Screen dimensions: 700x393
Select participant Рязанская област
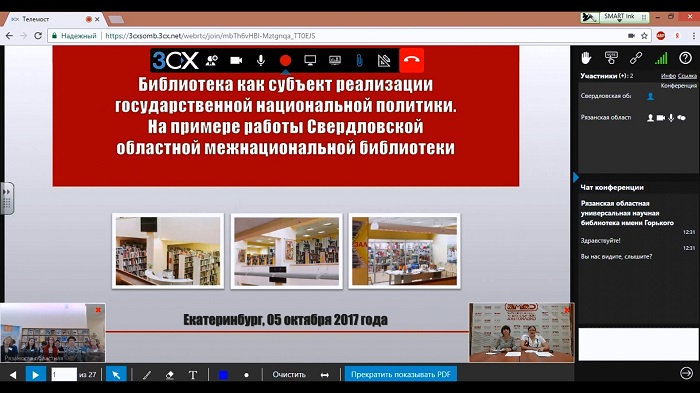(x=606, y=117)
